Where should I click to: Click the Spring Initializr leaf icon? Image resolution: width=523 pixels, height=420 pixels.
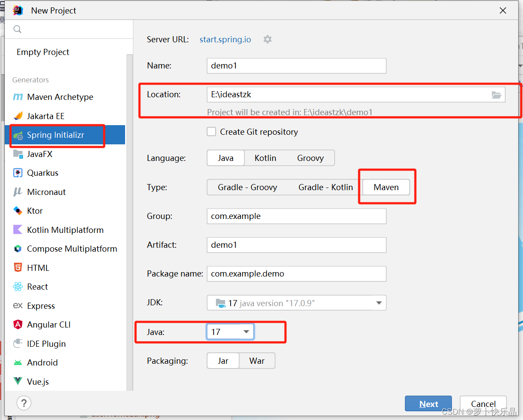pyautogui.click(x=18, y=135)
